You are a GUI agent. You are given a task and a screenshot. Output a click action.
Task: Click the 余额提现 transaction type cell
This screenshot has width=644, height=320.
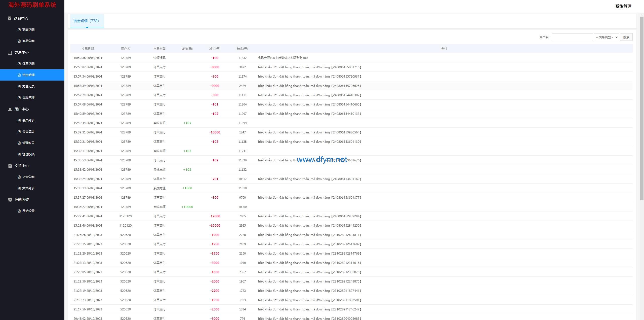coord(159,58)
